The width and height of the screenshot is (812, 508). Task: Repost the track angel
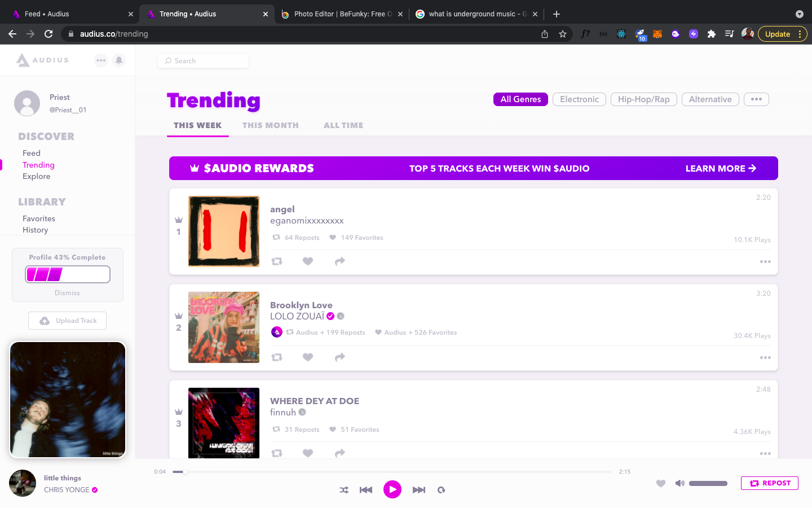277,261
